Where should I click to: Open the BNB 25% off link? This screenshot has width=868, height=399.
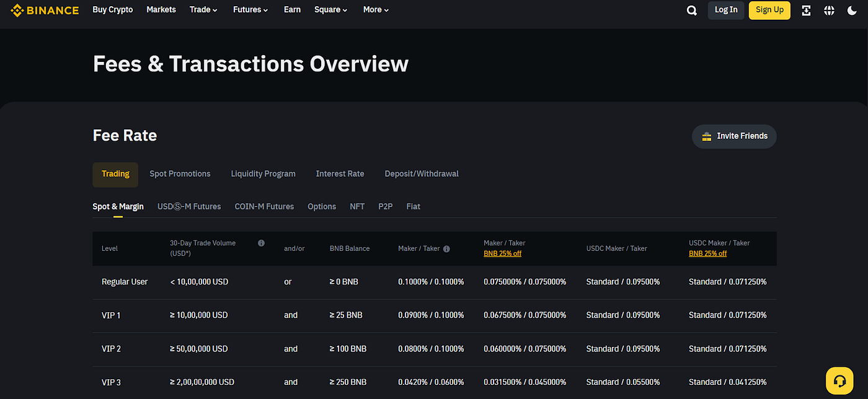click(502, 253)
